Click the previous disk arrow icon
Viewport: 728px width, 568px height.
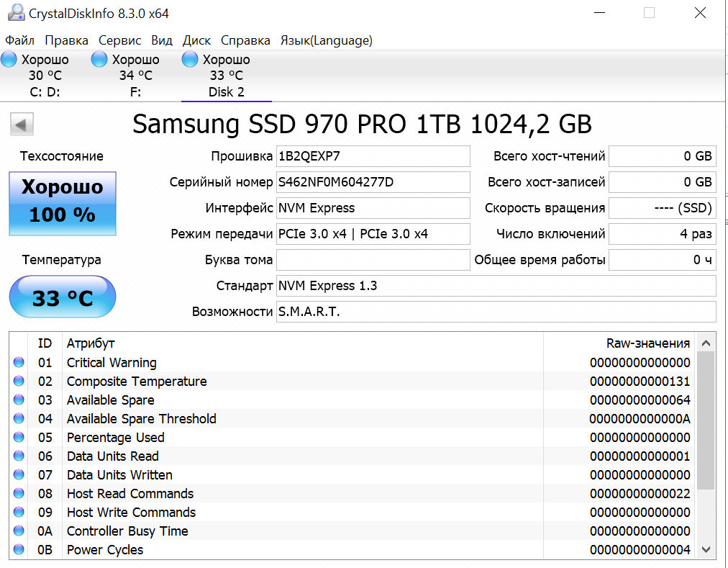tap(22, 125)
